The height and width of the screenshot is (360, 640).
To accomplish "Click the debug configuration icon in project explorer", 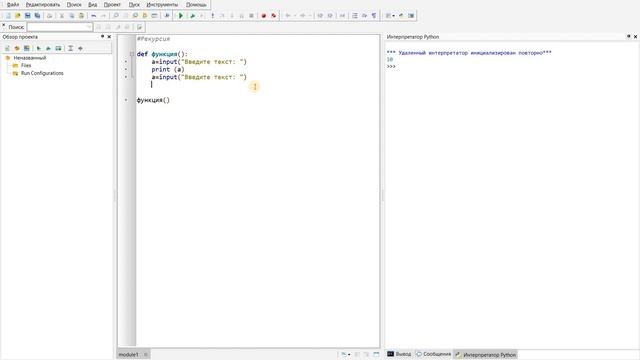I will (x=49, y=48).
